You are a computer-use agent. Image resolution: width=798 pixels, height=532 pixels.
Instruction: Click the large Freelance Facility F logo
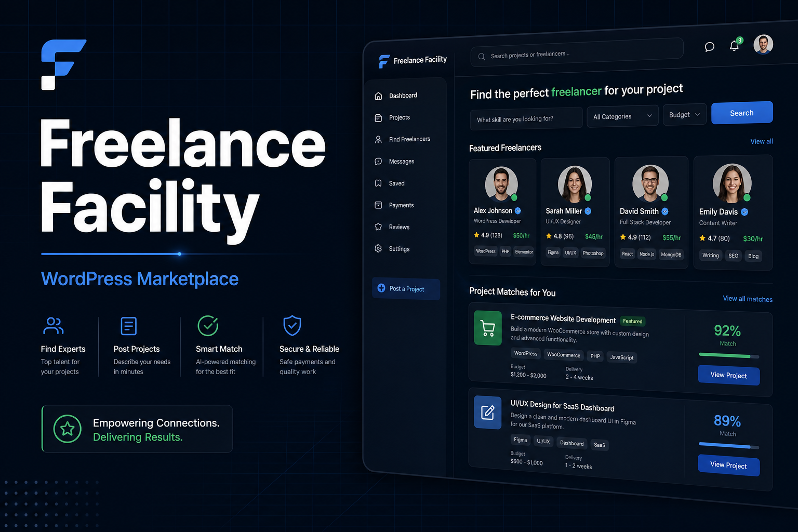coord(63,64)
